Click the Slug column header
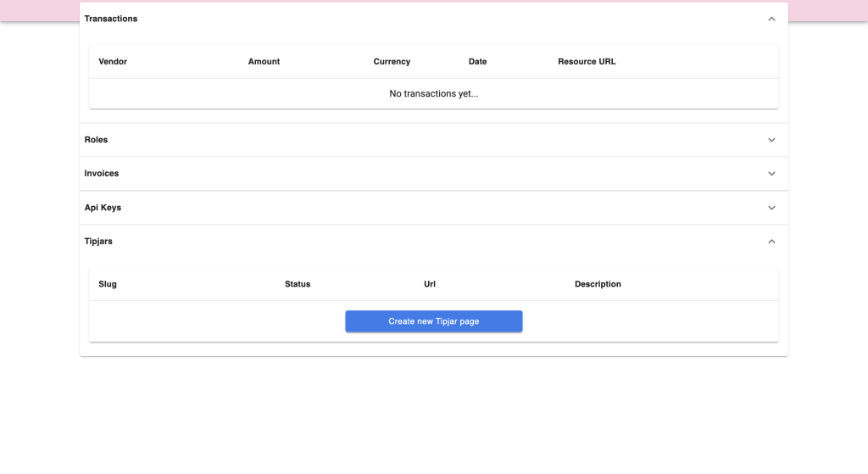This screenshot has width=868, height=474. click(x=108, y=284)
